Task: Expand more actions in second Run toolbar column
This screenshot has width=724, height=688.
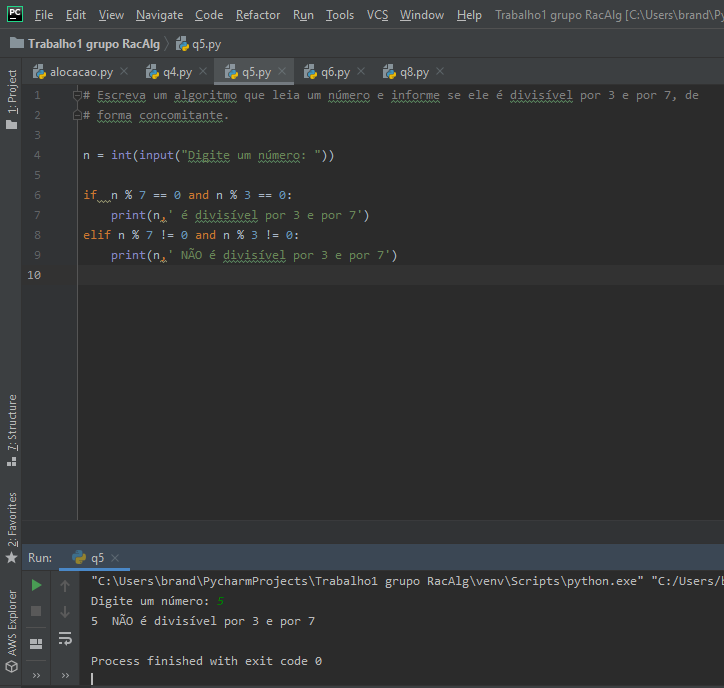Action: point(65,676)
